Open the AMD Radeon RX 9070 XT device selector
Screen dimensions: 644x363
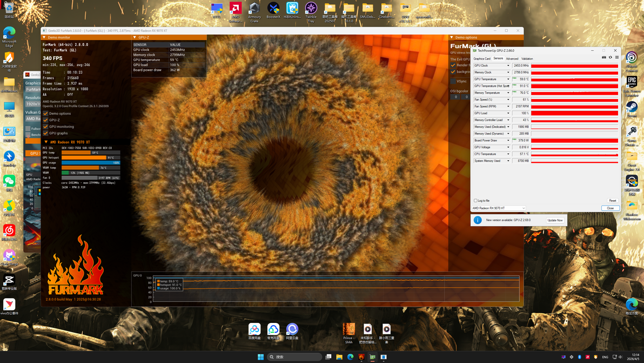tap(499, 208)
